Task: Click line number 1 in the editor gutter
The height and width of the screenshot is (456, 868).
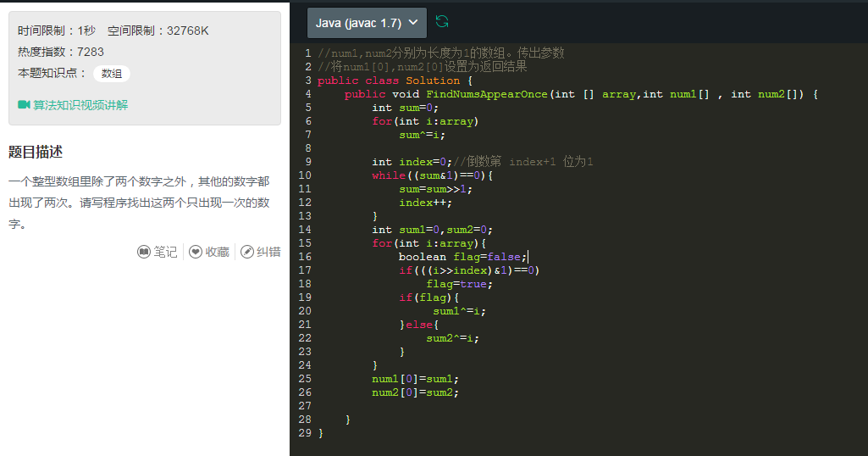Action: pyautogui.click(x=307, y=53)
